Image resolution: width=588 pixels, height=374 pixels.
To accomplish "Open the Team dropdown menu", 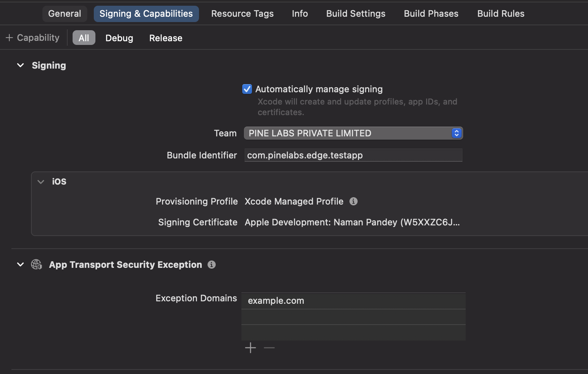I will click(353, 133).
